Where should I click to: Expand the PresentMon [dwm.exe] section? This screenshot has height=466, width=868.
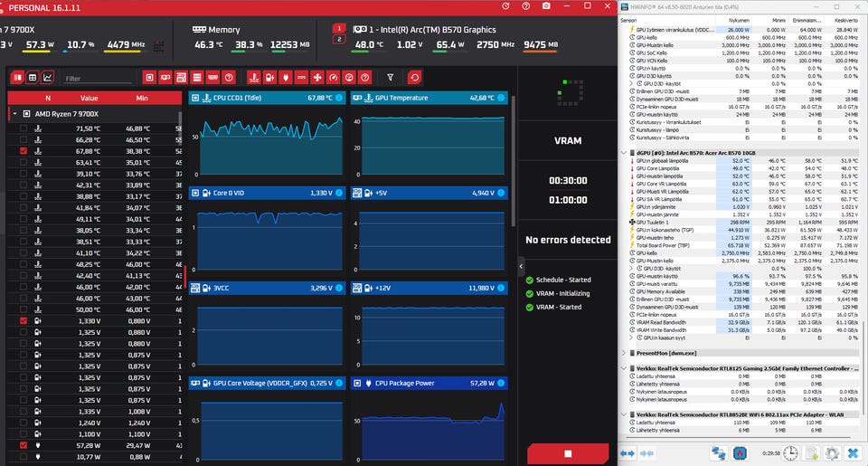[x=625, y=353]
